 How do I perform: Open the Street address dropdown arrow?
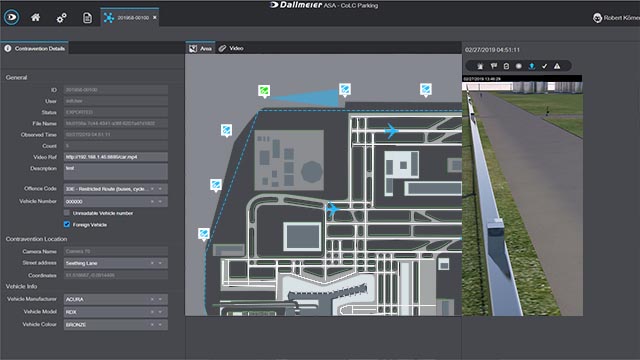pos(160,263)
